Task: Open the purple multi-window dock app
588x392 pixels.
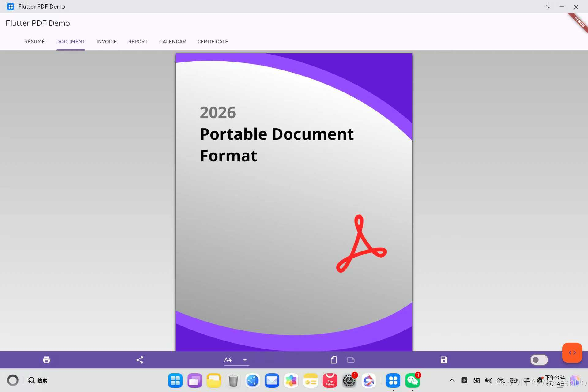Action: pyautogui.click(x=194, y=381)
